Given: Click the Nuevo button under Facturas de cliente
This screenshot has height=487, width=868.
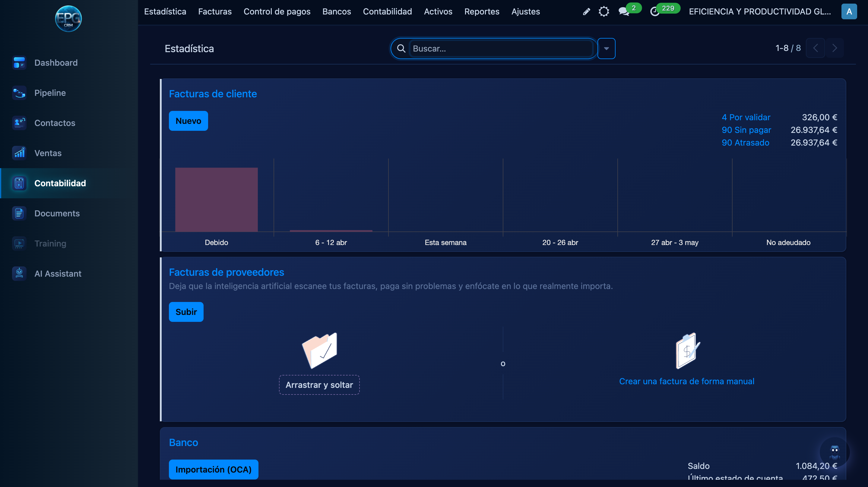Looking at the screenshot, I should click(188, 121).
